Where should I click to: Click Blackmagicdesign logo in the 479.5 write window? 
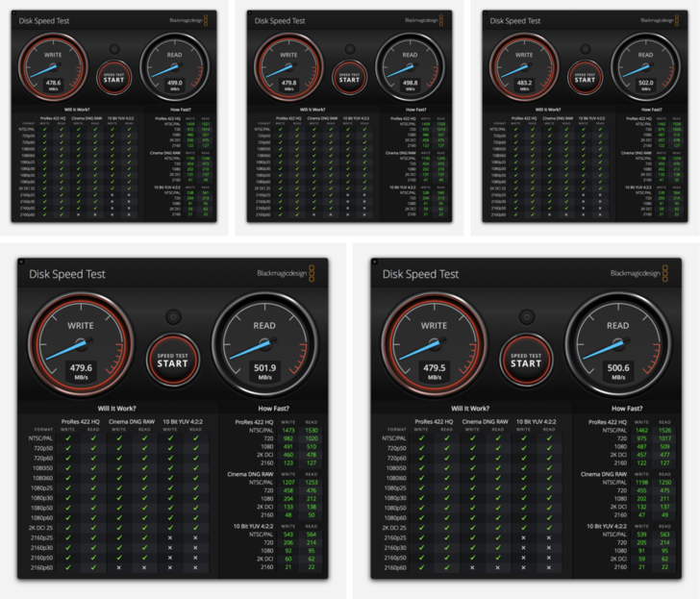(x=639, y=273)
